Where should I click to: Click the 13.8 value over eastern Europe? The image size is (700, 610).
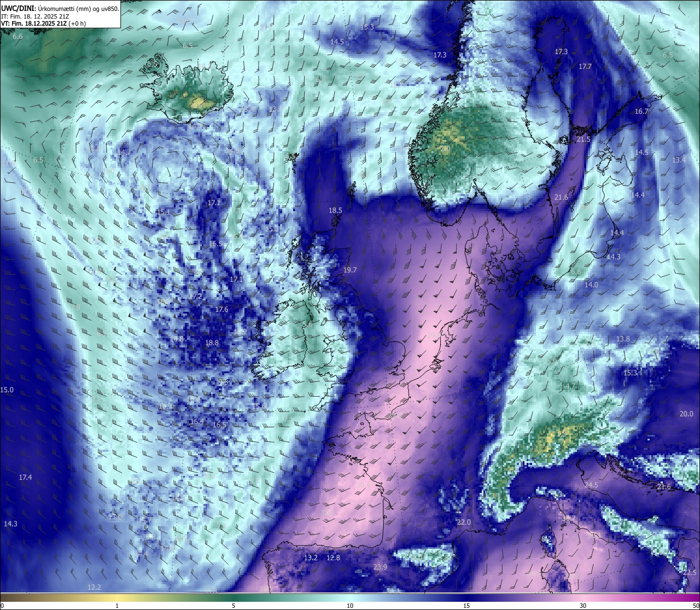point(623,339)
